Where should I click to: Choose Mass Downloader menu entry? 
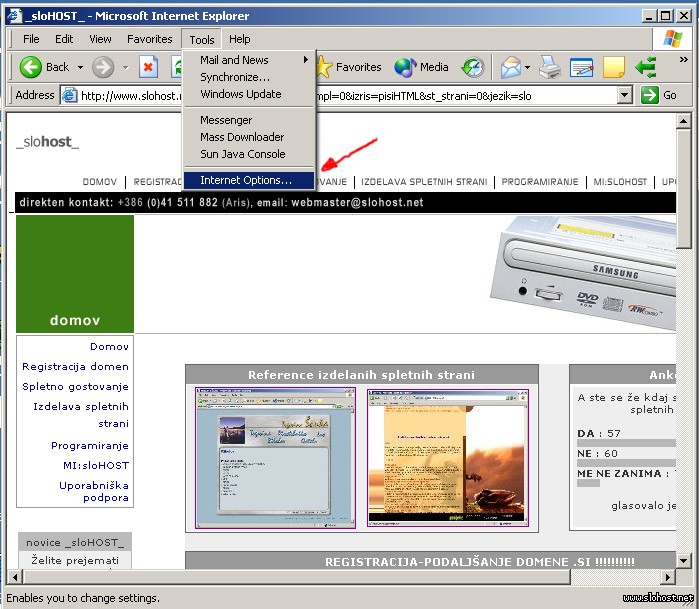click(249, 137)
